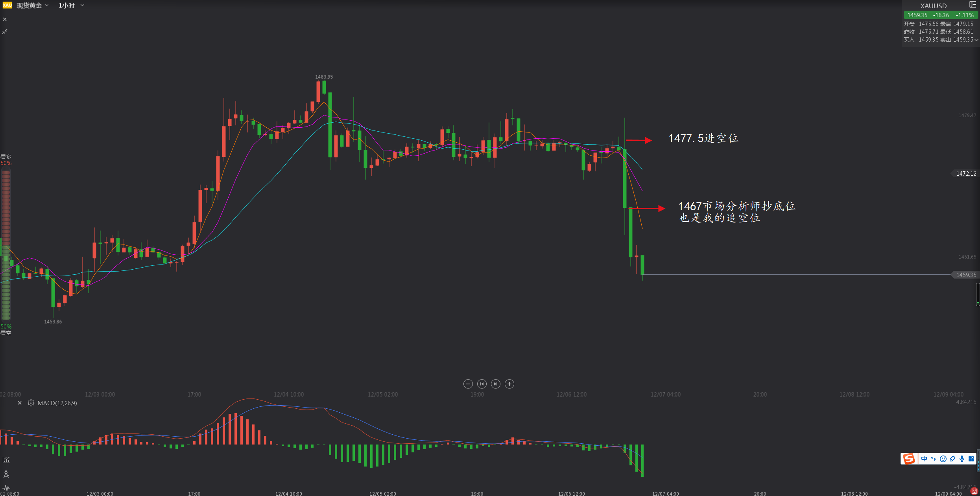Toggle Sogou punctuation mode

[934, 459]
